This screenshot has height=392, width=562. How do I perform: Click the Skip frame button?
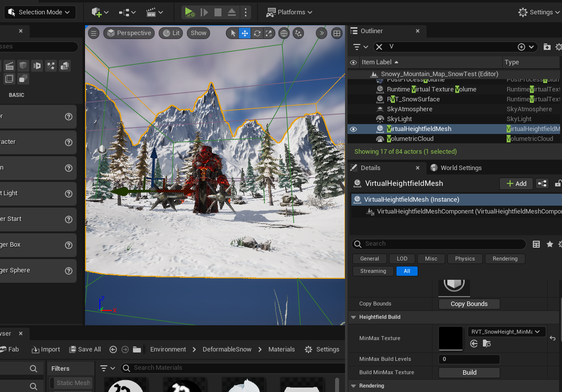click(204, 12)
